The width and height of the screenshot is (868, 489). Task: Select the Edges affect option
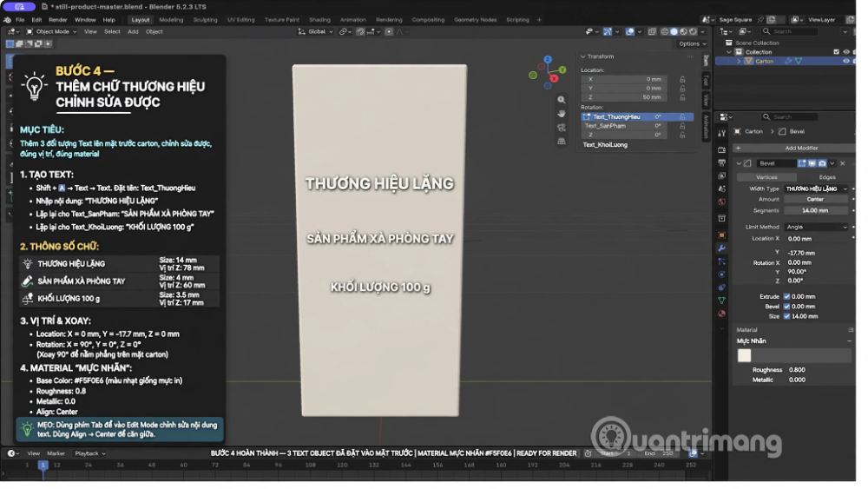826,177
